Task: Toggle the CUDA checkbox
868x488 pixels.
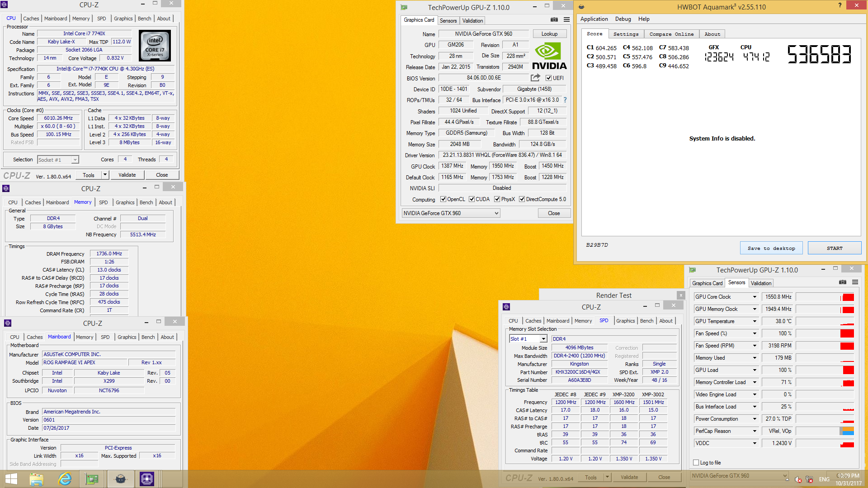Action: coord(472,199)
